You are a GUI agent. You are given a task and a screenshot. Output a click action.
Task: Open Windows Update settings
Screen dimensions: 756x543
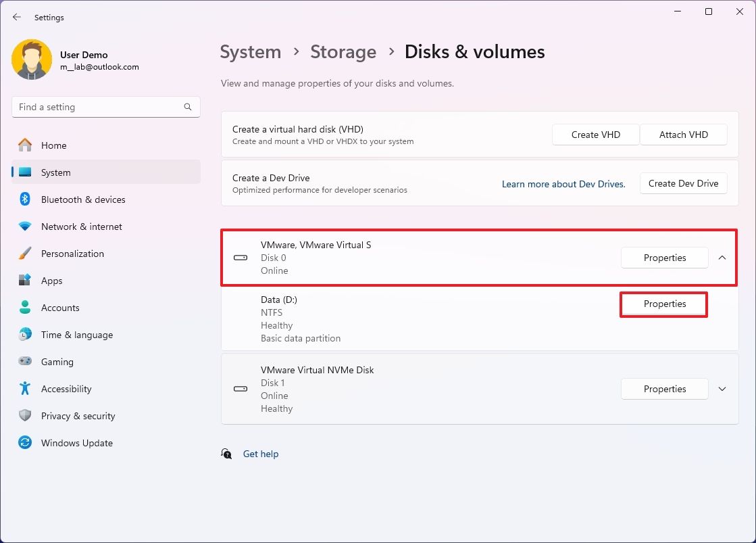(x=76, y=443)
